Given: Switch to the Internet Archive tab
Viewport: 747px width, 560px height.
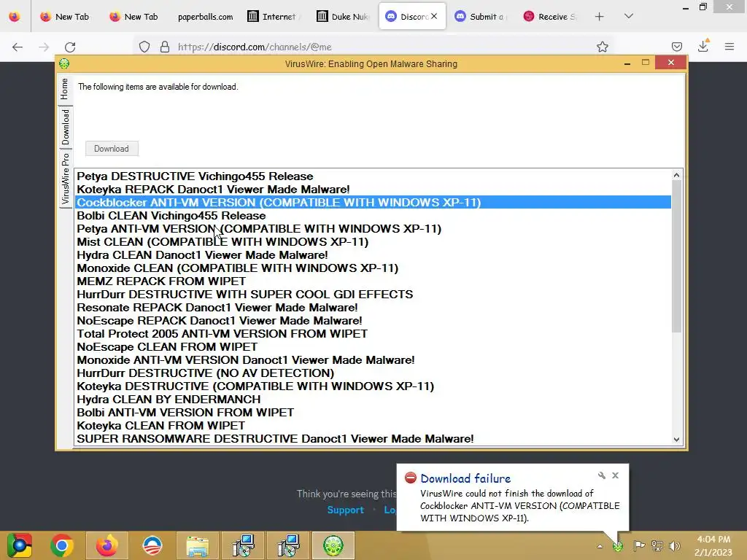Looking at the screenshot, I should coord(273,17).
